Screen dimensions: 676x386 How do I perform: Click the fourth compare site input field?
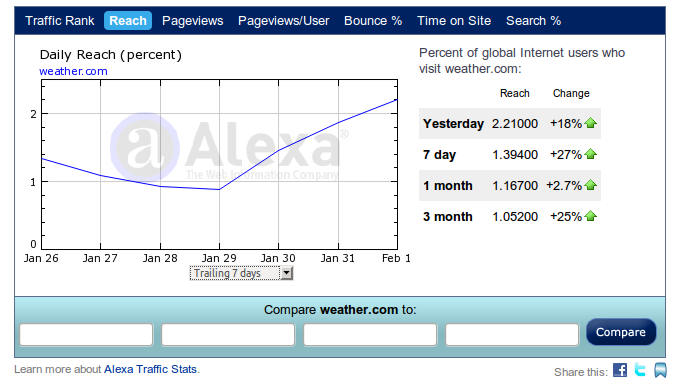[x=512, y=335]
